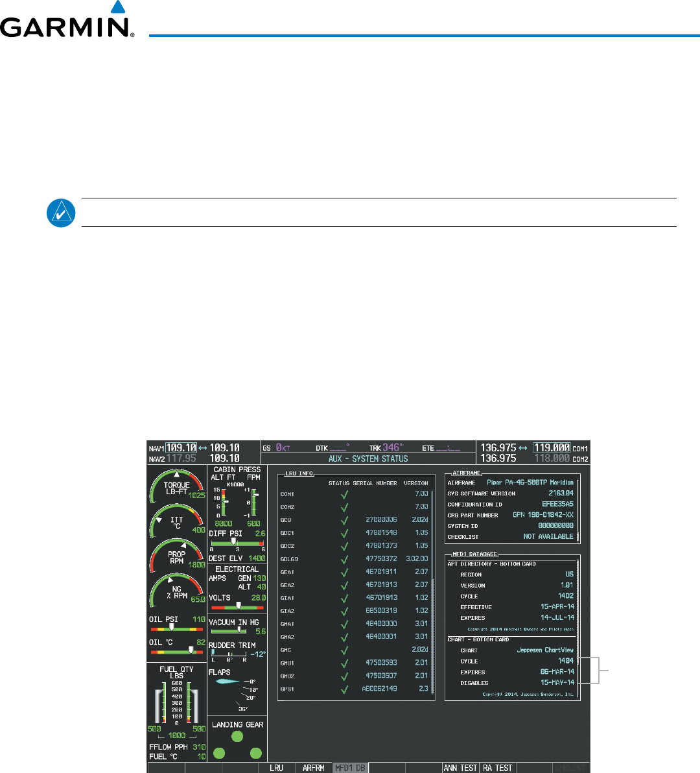Click the GPS1 status checkmark
Viewport: 700px width, 773px height.
click(x=344, y=689)
